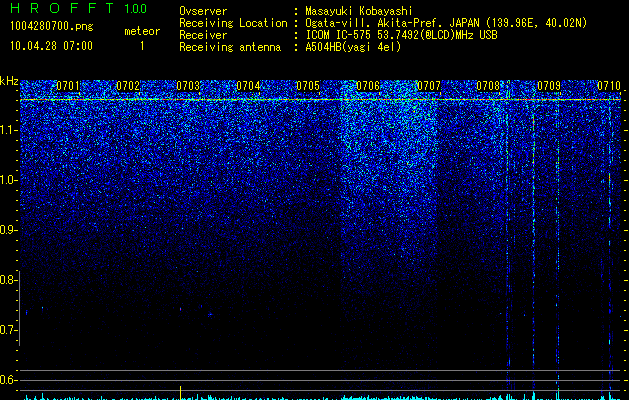Click the 'Receiving Location' label

click(x=233, y=23)
